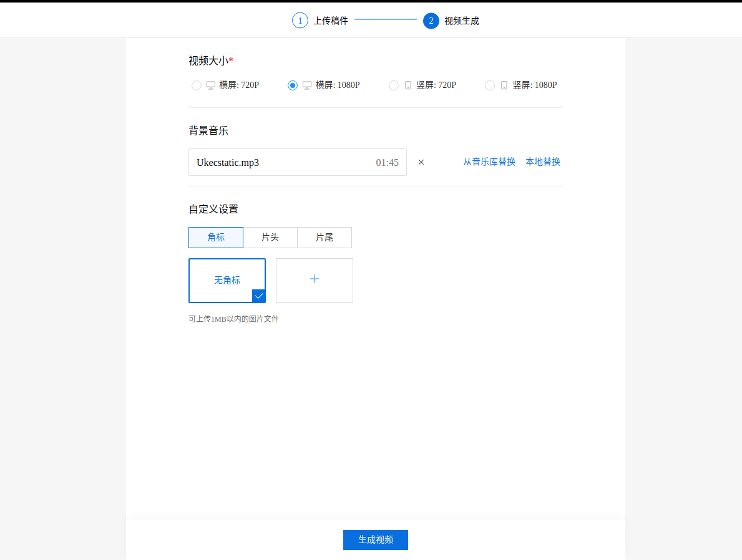The width and height of the screenshot is (742, 560).
Task: Click the 自定义设置 heading
Action: click(213, 209)
